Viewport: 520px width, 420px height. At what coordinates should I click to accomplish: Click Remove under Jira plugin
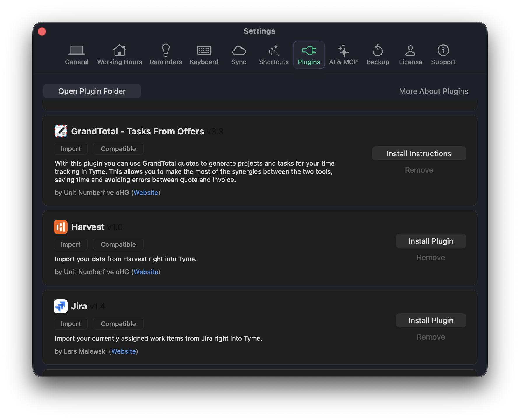[431, 337]
